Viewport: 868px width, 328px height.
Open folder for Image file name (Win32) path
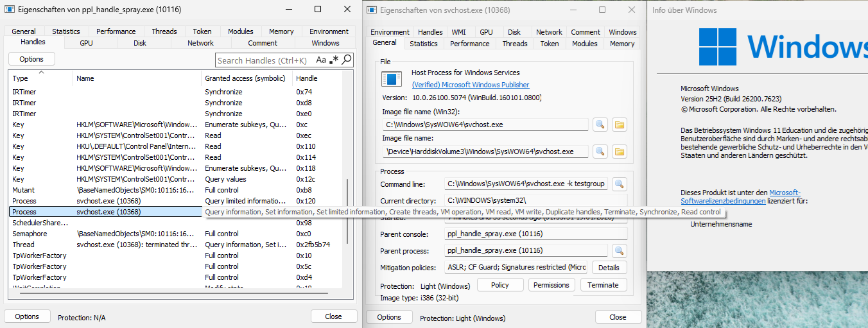(x=619, y=125)
